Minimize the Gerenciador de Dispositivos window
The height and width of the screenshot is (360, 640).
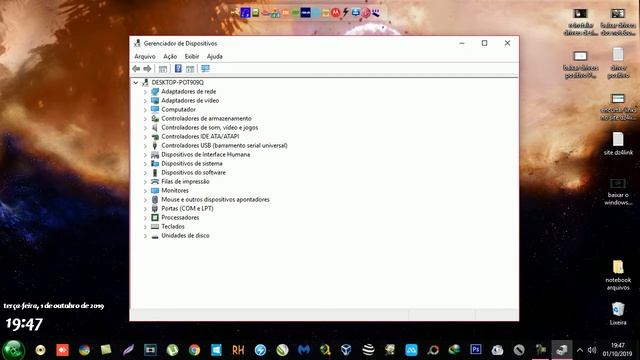pyautogui.click(x=462, y=43)
